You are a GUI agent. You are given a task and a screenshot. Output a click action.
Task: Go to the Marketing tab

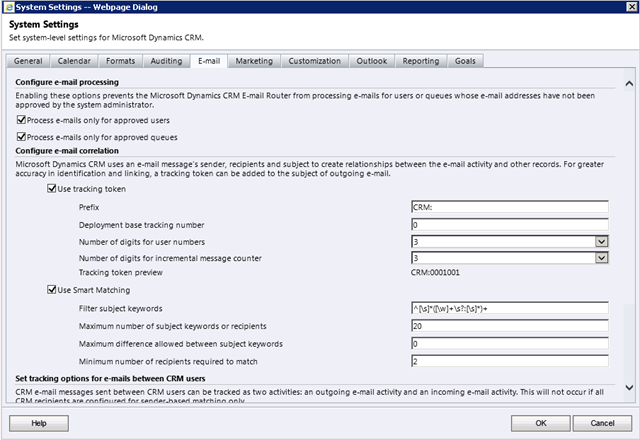(253, 61)
